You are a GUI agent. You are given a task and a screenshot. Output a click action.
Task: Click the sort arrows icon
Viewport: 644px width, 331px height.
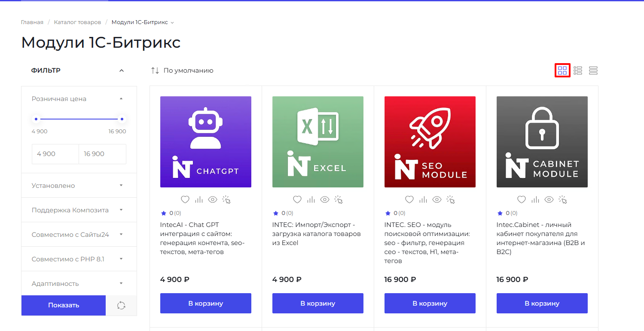tap(155, 70)
